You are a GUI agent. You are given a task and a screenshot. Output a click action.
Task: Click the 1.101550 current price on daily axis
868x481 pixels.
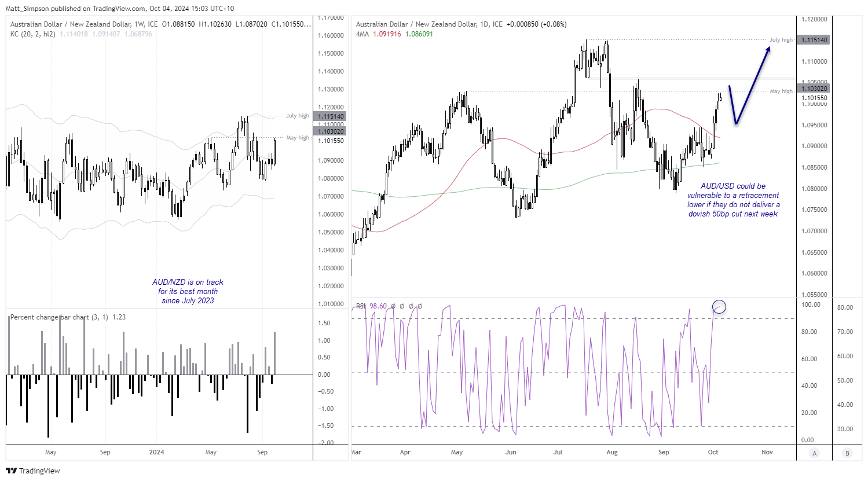(x=814, y=98)
